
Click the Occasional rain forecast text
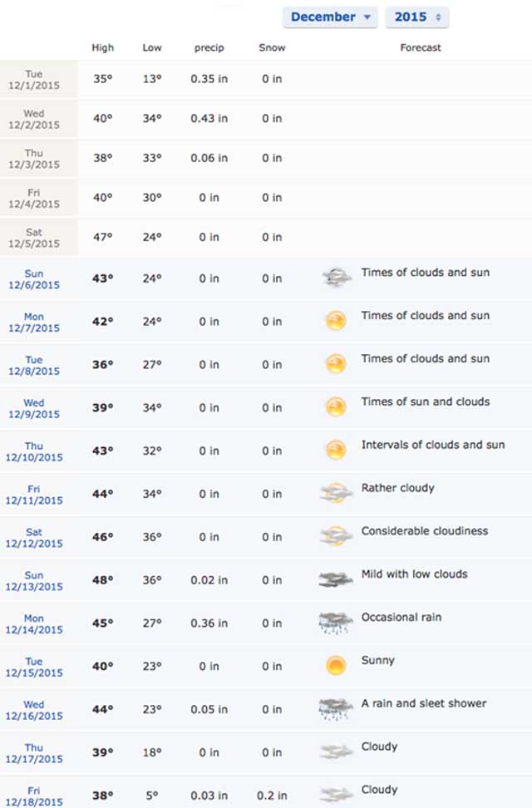401,617
